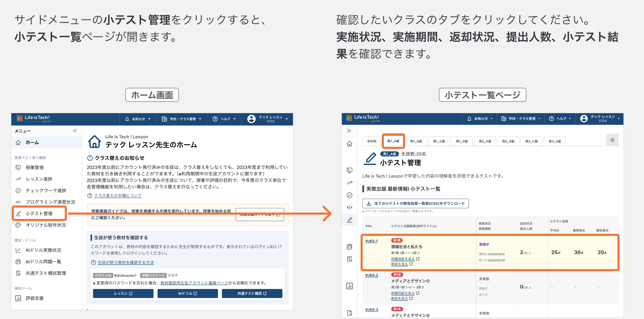
Task: Open テック レッスン user menu on quiz list page
Action: [600, 119]
